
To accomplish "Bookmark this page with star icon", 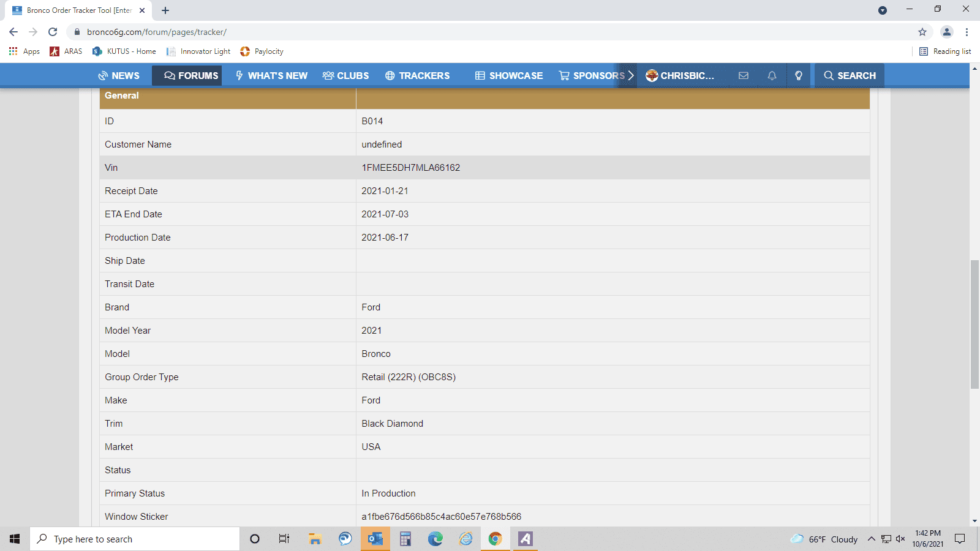I will pos(922,32).
